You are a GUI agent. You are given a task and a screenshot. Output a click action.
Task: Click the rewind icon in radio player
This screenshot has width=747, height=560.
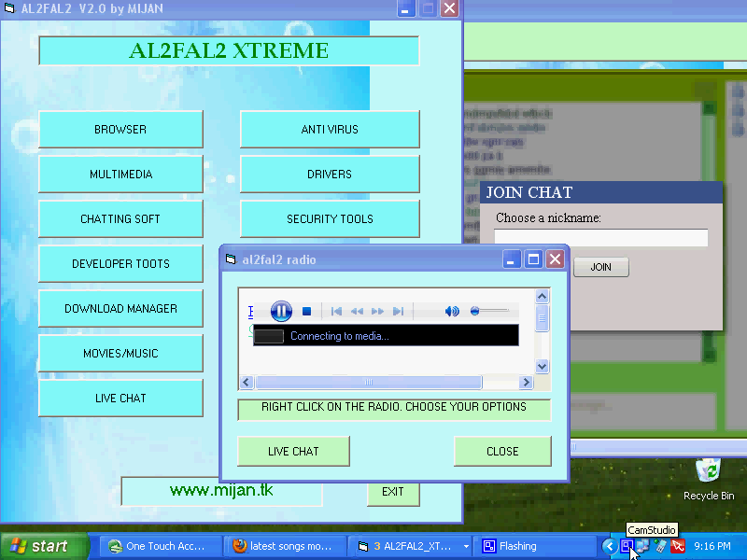tap(357, 311)
